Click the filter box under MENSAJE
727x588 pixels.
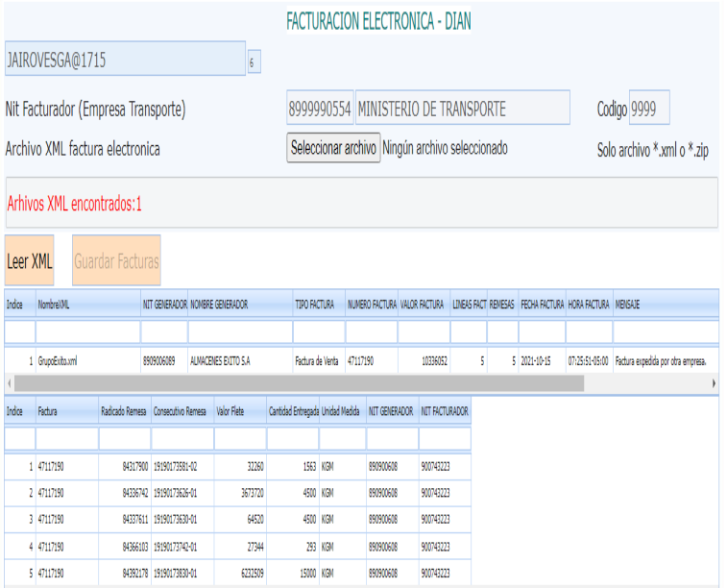(x=666, y=332)
